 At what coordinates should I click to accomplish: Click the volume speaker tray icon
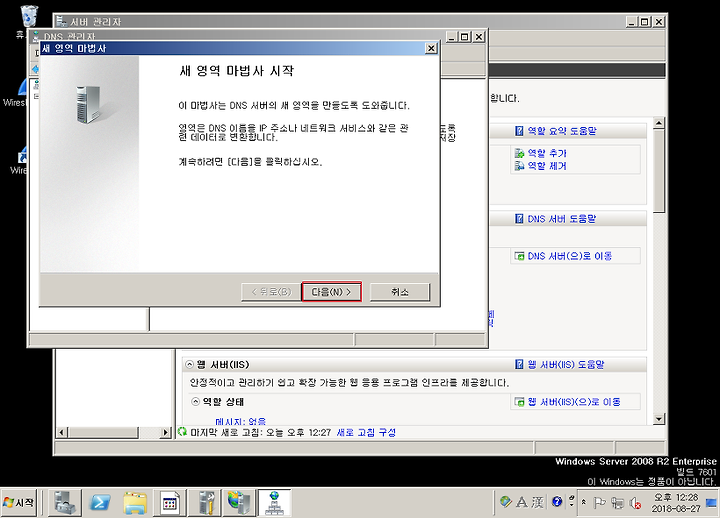tap(636, 503)
